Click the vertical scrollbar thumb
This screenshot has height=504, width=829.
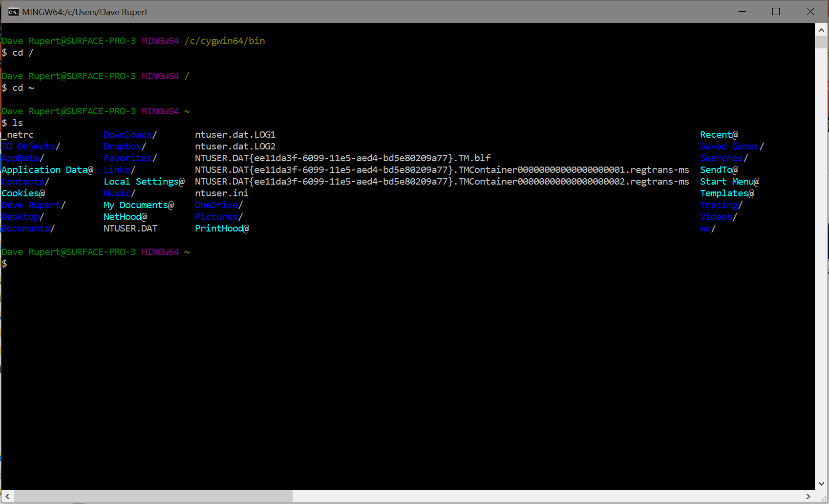[x=821, y=42]
